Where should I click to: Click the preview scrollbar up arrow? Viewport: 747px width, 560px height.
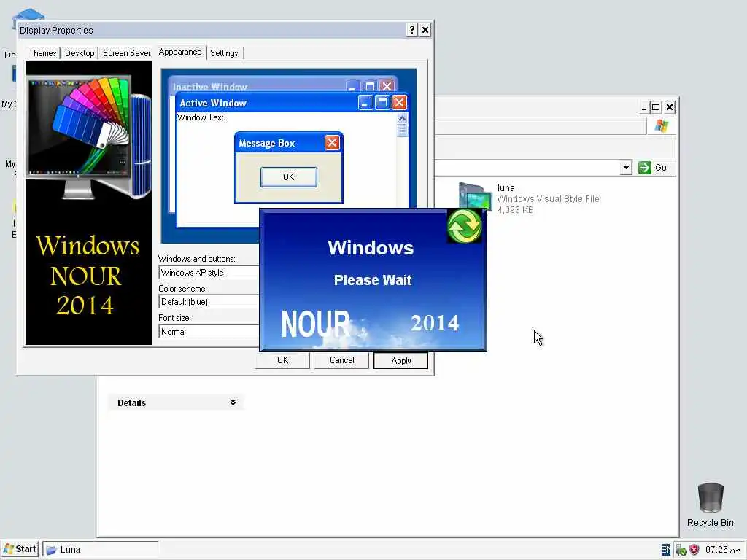coord(402,118)
